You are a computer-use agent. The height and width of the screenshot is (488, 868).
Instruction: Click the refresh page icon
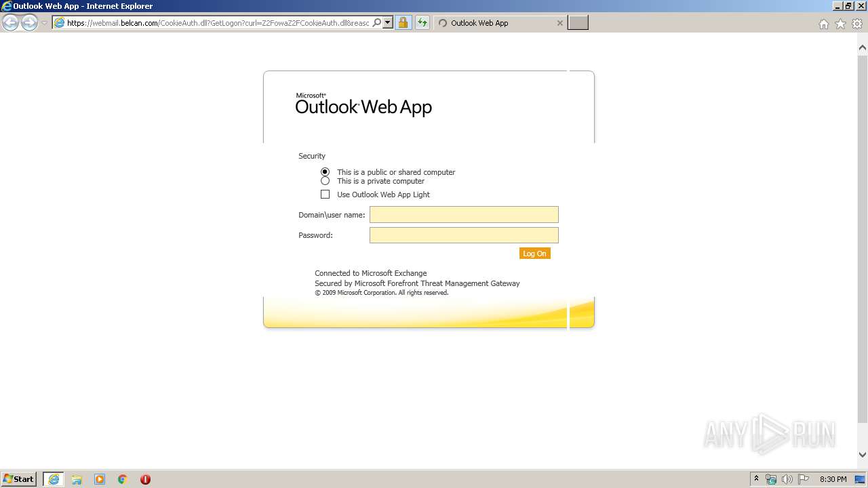click(422, 22)
